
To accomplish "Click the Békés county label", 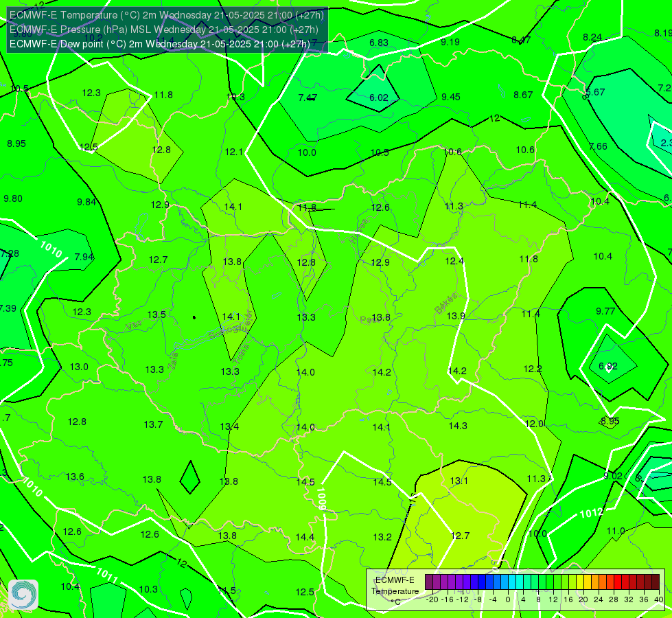I will click(446, 304).
